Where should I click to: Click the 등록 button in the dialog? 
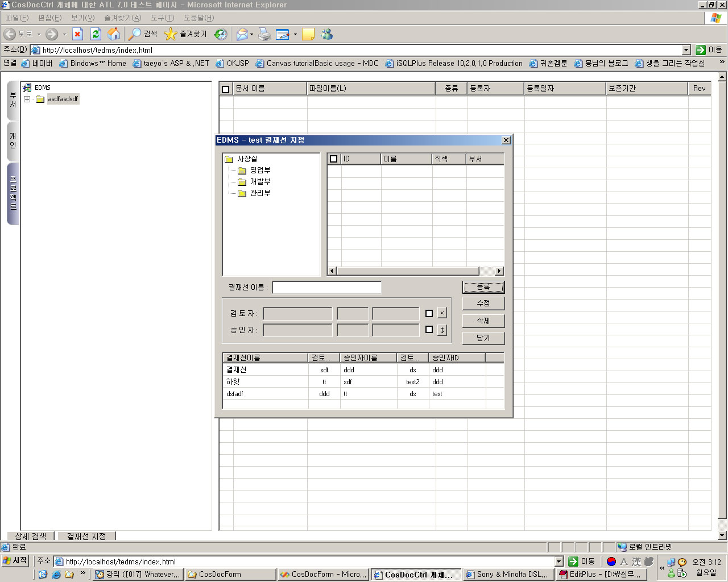pyautogui.click(x=483, y=287)
